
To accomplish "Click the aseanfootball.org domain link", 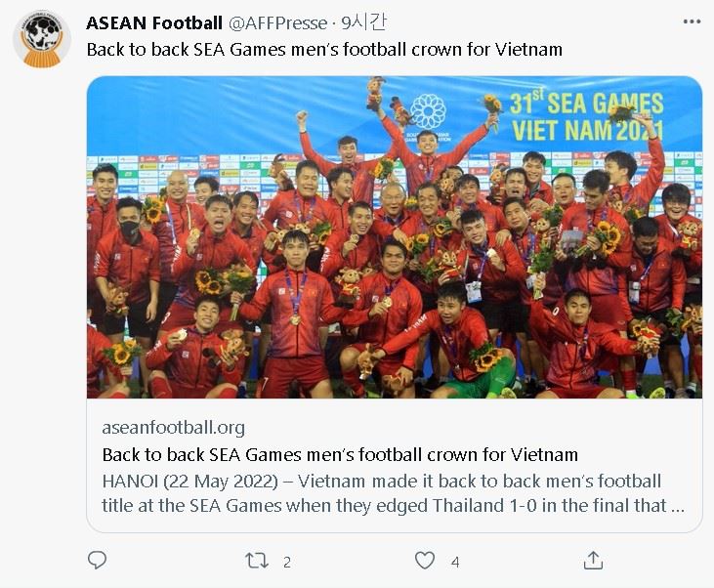I will coord(173,427).
